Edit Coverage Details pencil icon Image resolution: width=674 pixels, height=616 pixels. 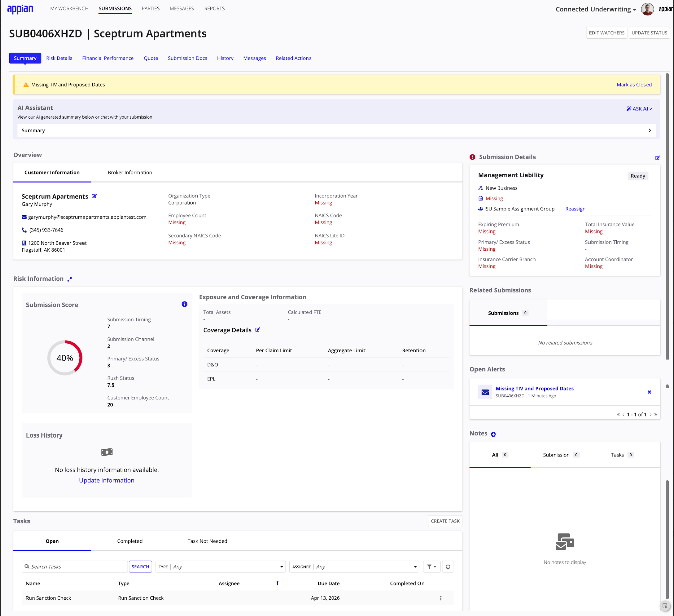258,330
